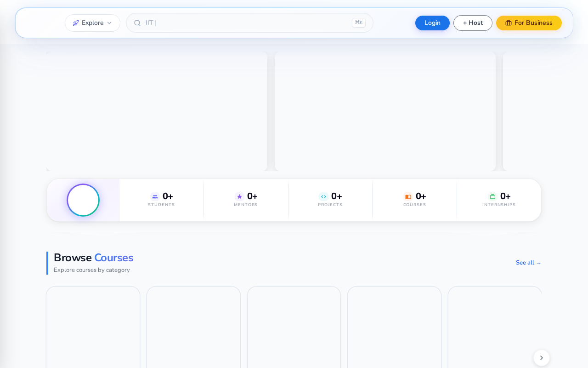Click the Internships green briefcase icon
The height and width of the screenshot is (368, 588).
(492, 196)
